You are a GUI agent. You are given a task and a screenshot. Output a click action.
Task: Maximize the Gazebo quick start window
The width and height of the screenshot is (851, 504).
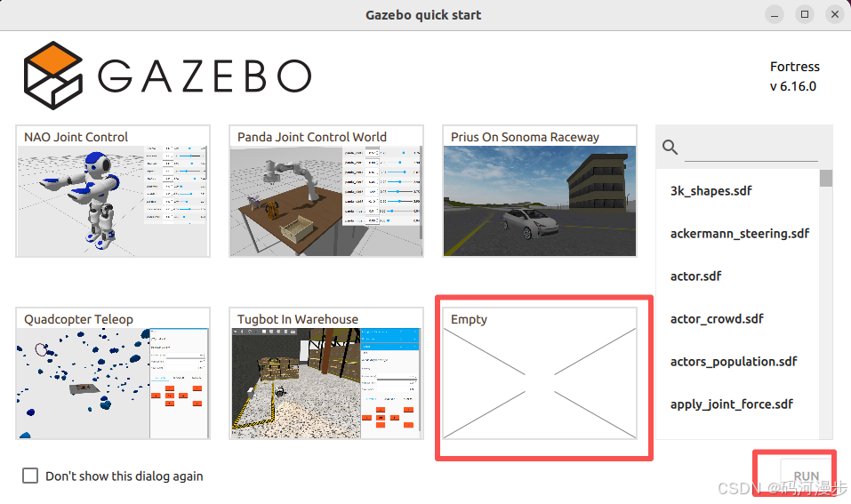click(805, 14)
